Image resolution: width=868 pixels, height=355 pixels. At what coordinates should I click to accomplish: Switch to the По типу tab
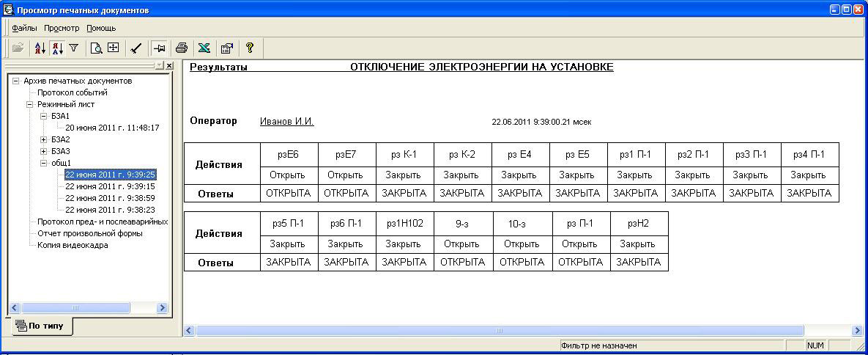42,326
